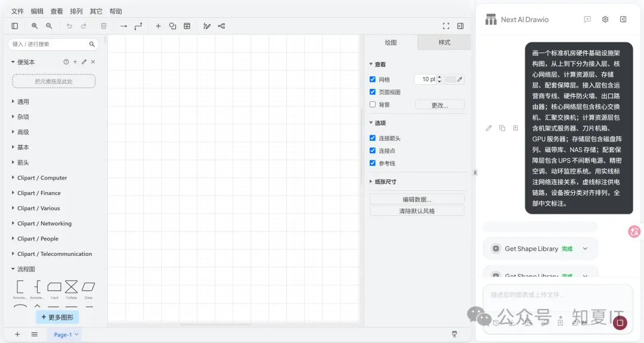Insert a table from toolbar

coord(187,26)
